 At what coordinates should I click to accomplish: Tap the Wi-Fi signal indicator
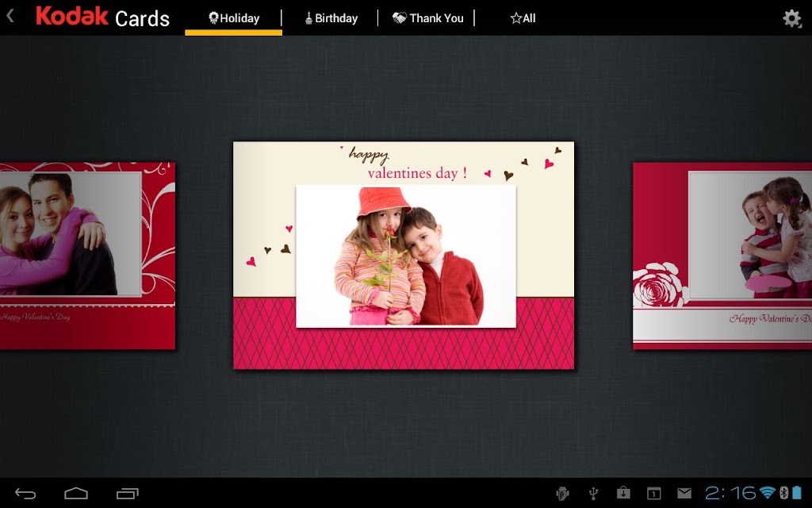point(768,493)
